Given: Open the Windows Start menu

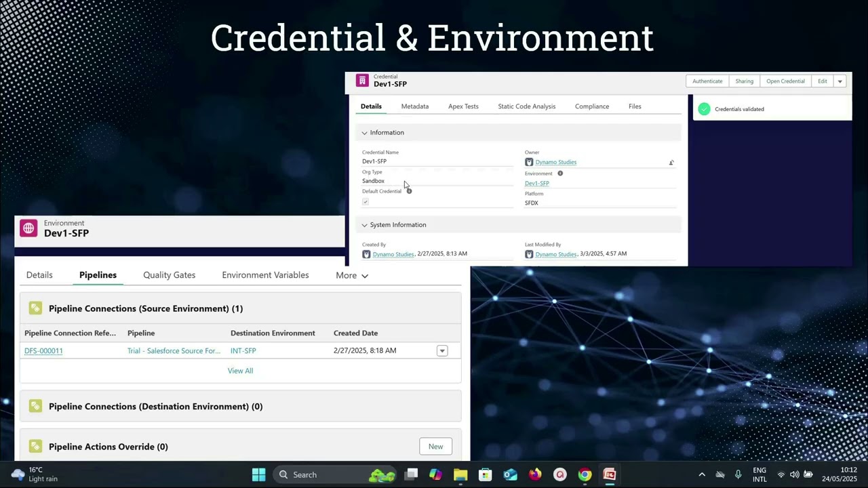Looking at the screenshot, I should coord(259,474).
